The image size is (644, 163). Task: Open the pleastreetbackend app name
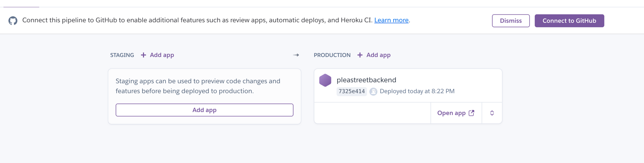(x=366, y=80)
